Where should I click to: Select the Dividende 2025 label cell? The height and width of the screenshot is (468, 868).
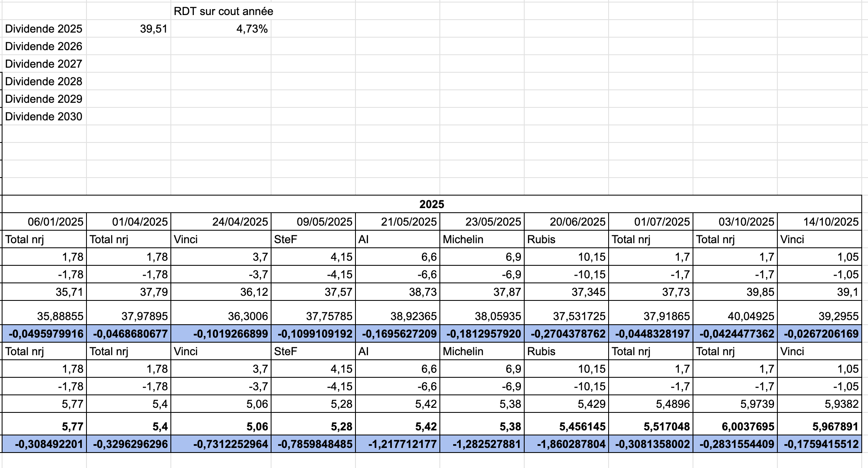tap(44, 29)
